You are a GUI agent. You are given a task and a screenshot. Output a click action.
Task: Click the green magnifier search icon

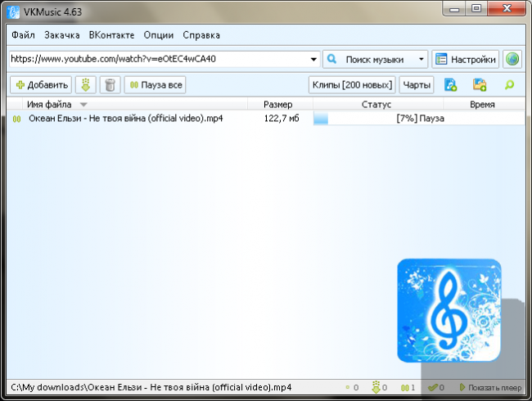tap(509, 85)
